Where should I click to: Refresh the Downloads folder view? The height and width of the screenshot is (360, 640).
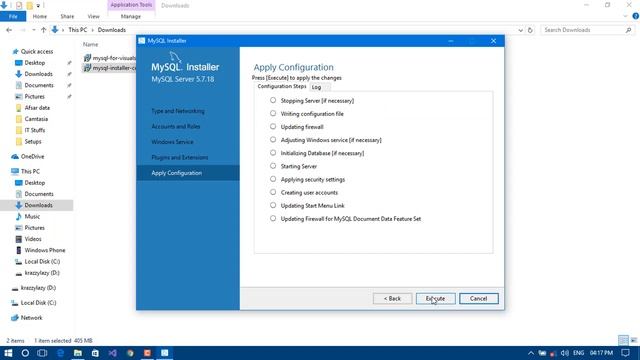[x=530, y=30]
